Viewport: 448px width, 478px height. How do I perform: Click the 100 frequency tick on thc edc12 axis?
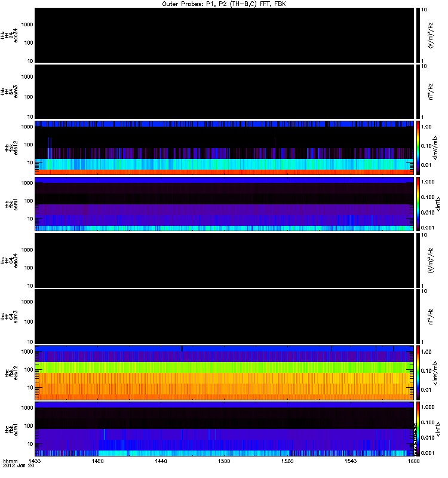pos(28,370)
